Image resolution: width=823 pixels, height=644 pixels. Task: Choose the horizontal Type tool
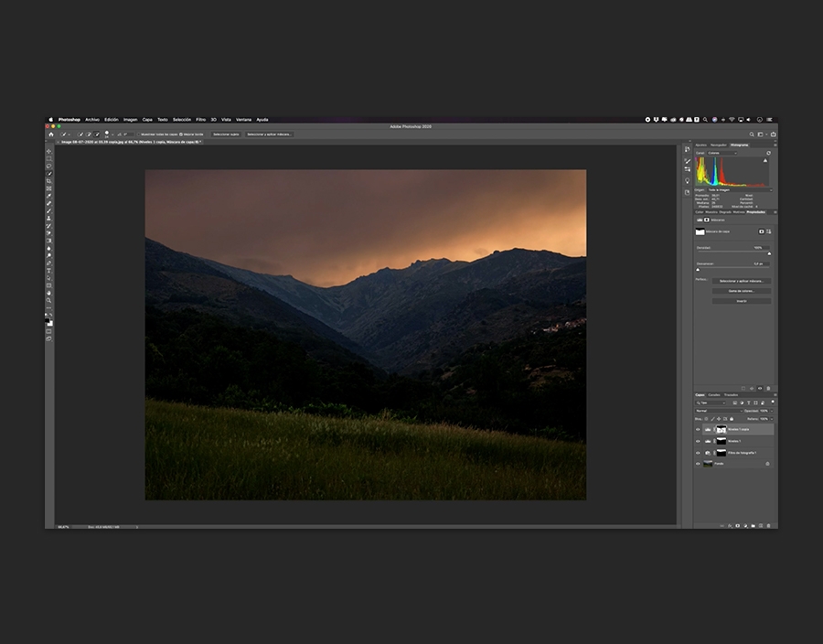[48, 271]
